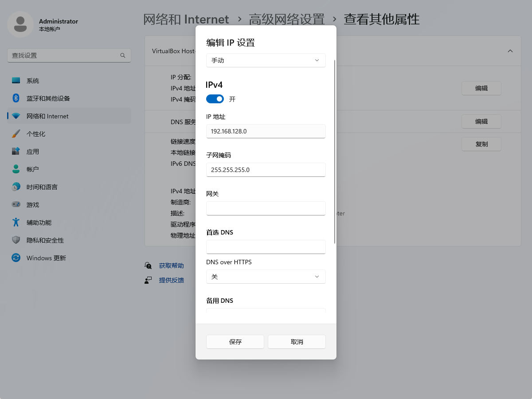Turn off the IPv4 switch
This screenshot has height=399, width=532.
(215, 99)
